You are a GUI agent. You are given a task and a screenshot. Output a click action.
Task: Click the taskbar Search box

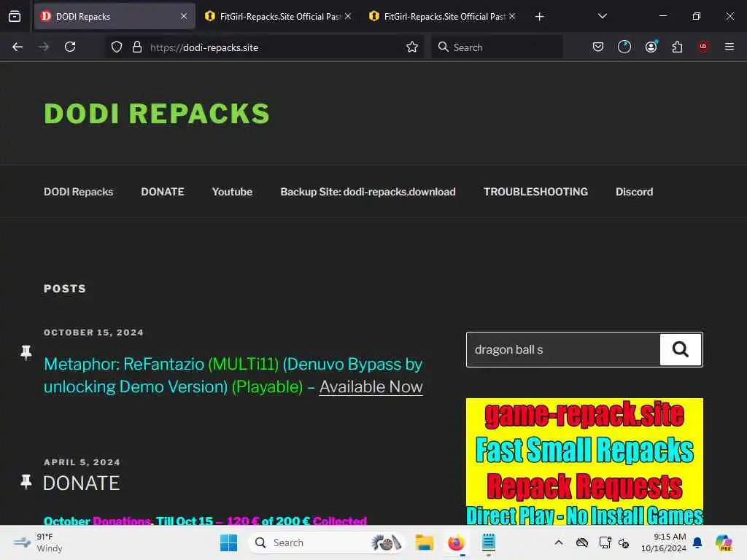327,542
